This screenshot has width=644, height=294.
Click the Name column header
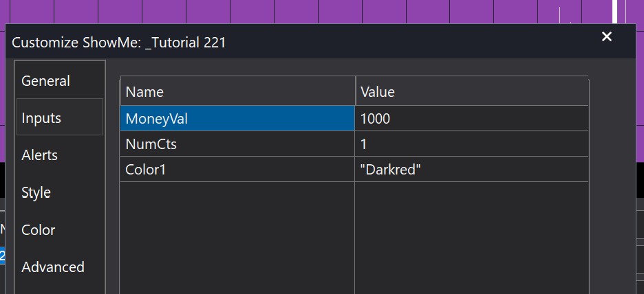(x=237, y=91)
